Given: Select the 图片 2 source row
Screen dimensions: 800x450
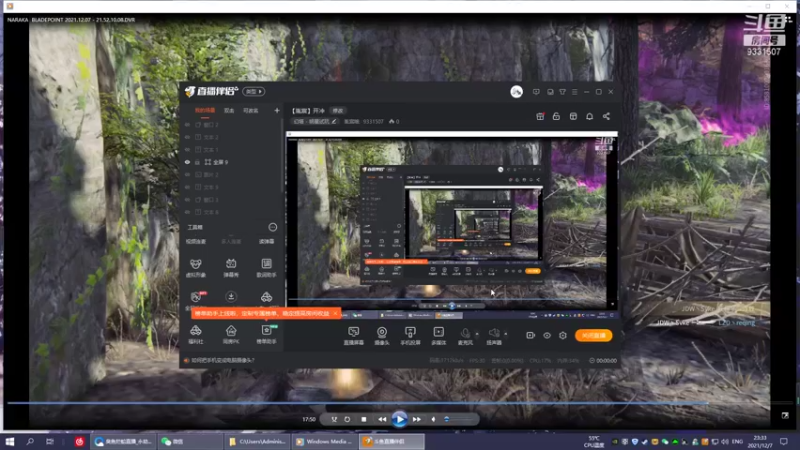Looking at the screenshot, I should pos(231,174).
